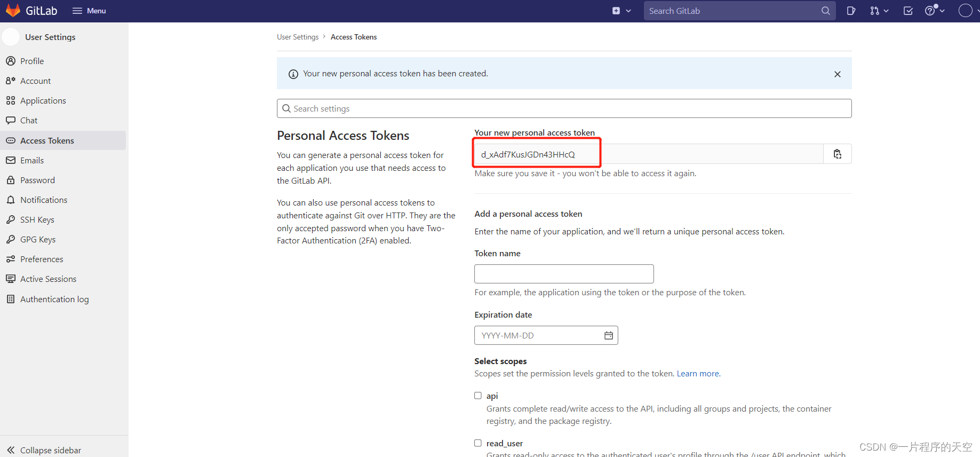Click the Emails envelope icon

(11, 160)
